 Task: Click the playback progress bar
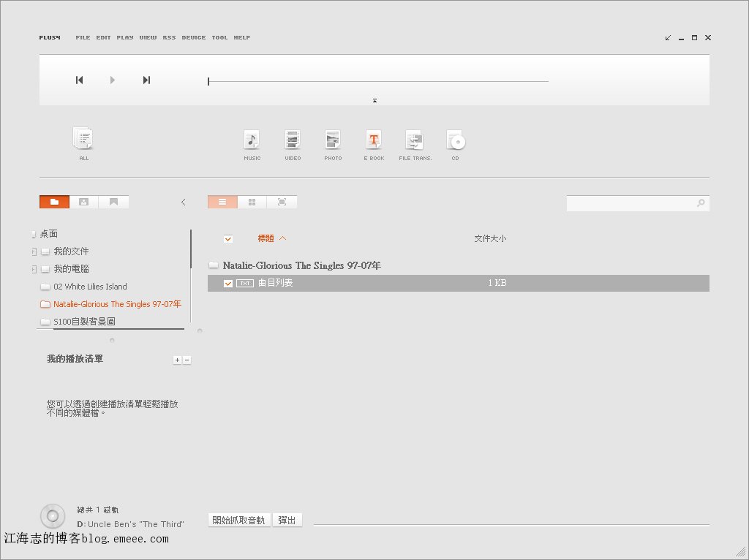(x=378, y=82)
